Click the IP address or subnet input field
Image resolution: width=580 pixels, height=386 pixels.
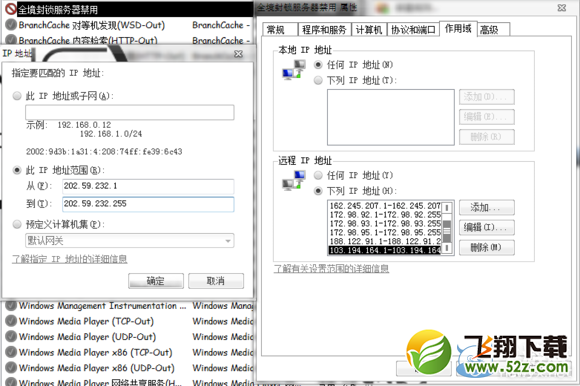(129, 112)
